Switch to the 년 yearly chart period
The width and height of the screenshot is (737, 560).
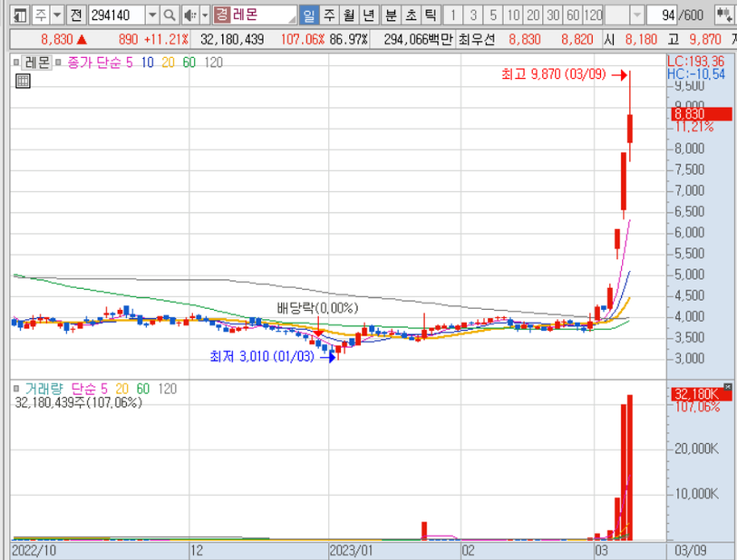pyautogui.click(x=369, y=15)
